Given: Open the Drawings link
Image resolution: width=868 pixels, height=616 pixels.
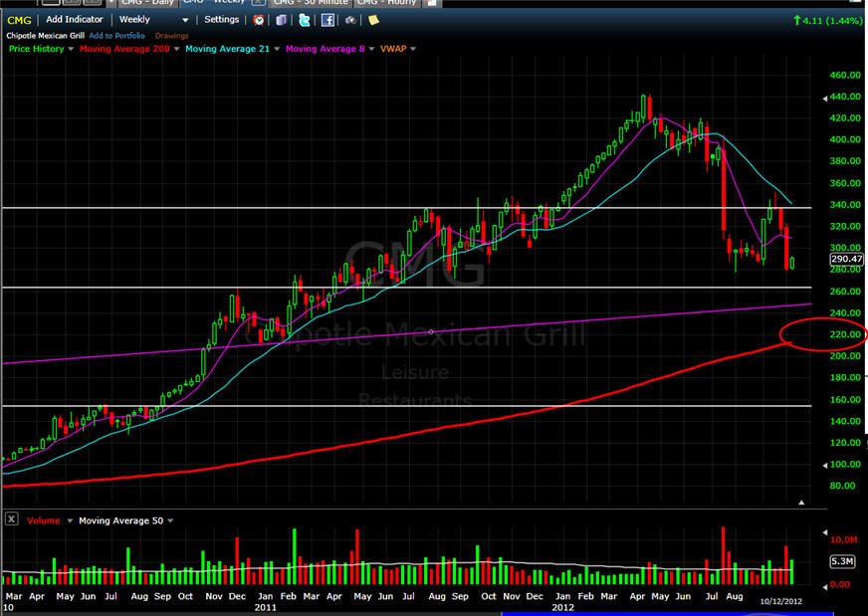Looking at the screenshot, I should pos(171,36).
